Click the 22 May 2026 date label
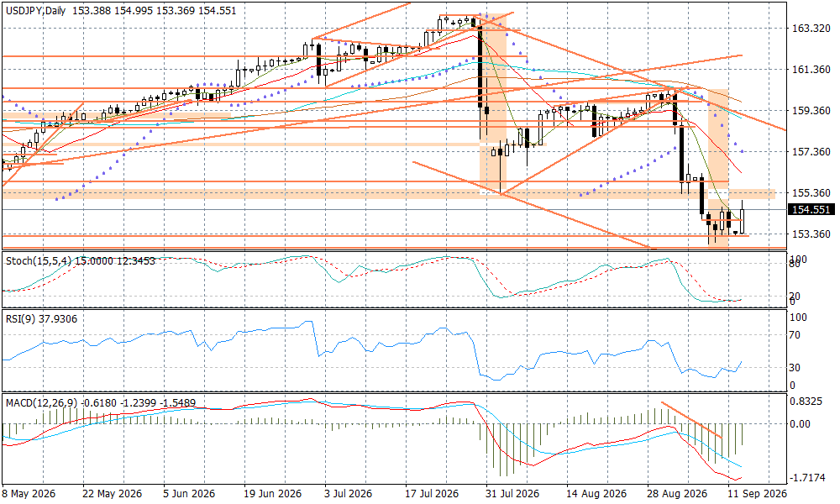The image size is (840, 504). tap(110, 493)
